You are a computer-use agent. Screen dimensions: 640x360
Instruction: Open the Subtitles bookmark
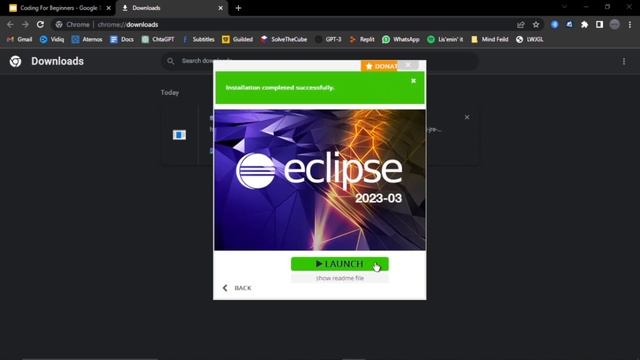(x=198, y=39)
